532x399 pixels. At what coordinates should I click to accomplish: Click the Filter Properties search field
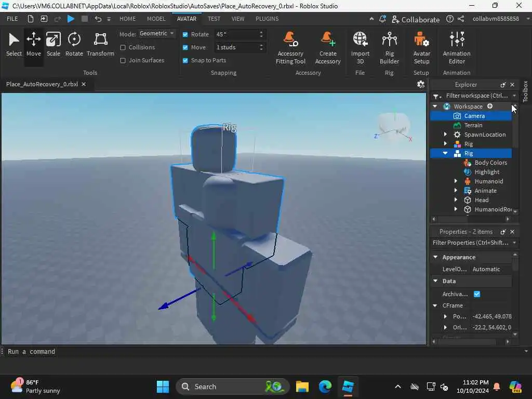pos(471,243)
